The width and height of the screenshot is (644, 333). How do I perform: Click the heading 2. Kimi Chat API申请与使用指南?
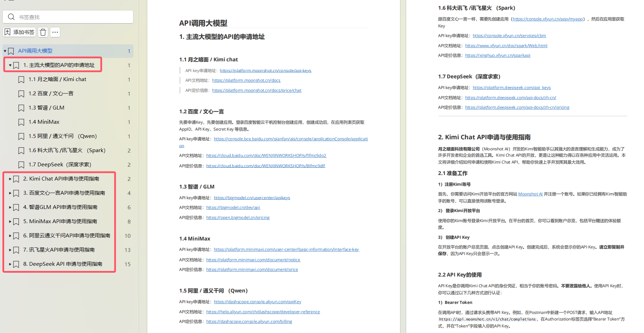pyautogui.click(x=484, y=137)
